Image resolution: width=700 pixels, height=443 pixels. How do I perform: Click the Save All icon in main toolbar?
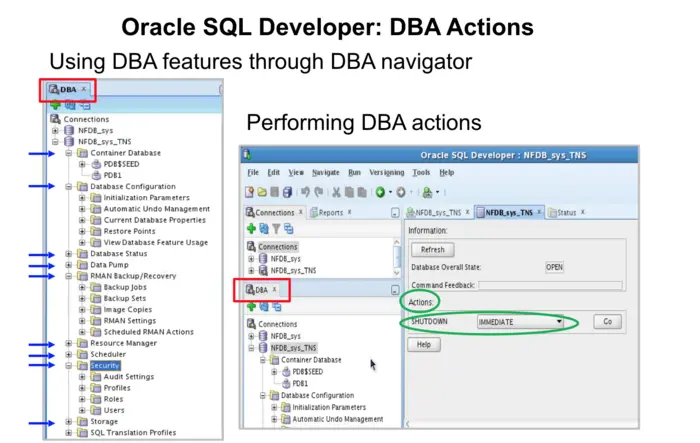point(288,192)
